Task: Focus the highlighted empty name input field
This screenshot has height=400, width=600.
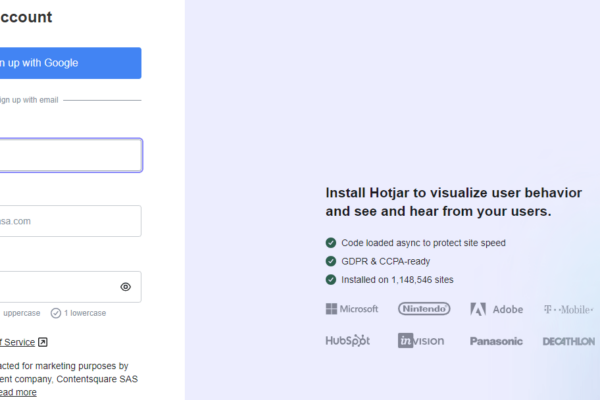Action: 71,155
